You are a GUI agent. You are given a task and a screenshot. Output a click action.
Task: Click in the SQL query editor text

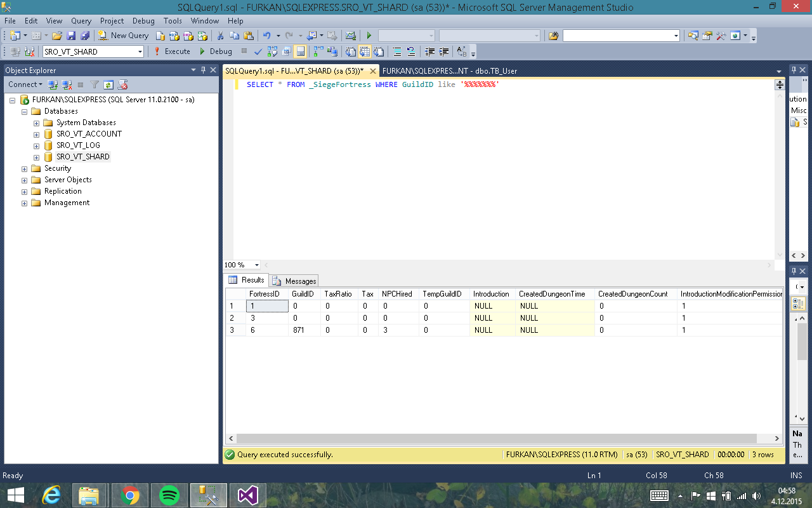pyautogui.click(x=373, y=84)
